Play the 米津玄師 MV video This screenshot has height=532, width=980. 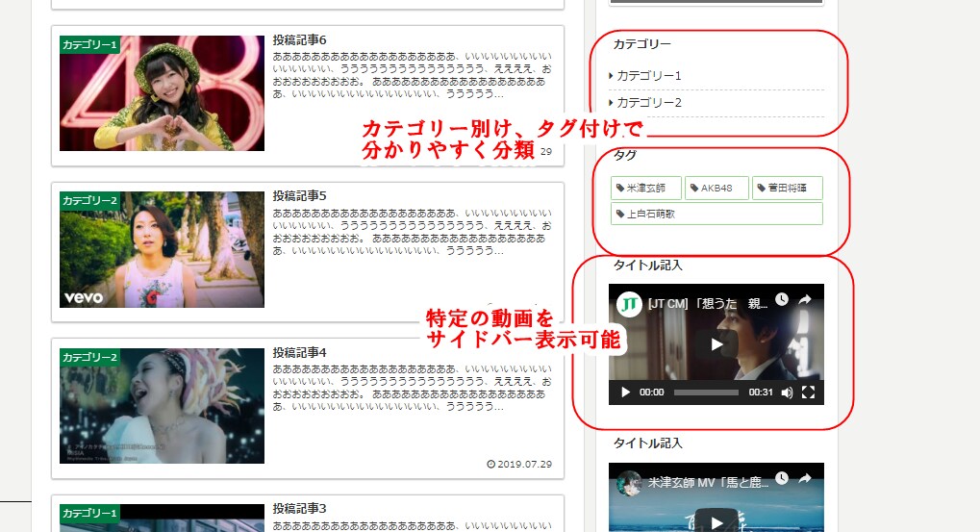[x=716, y=522]
